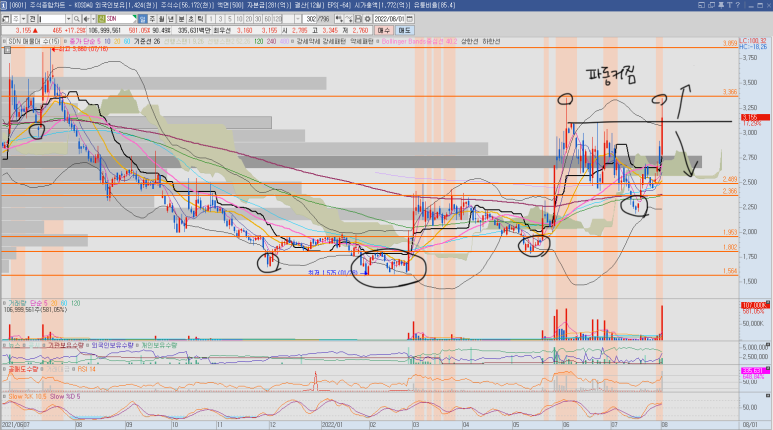Click the chart mode icon at far left of toolbar

[x=6, y=18]
